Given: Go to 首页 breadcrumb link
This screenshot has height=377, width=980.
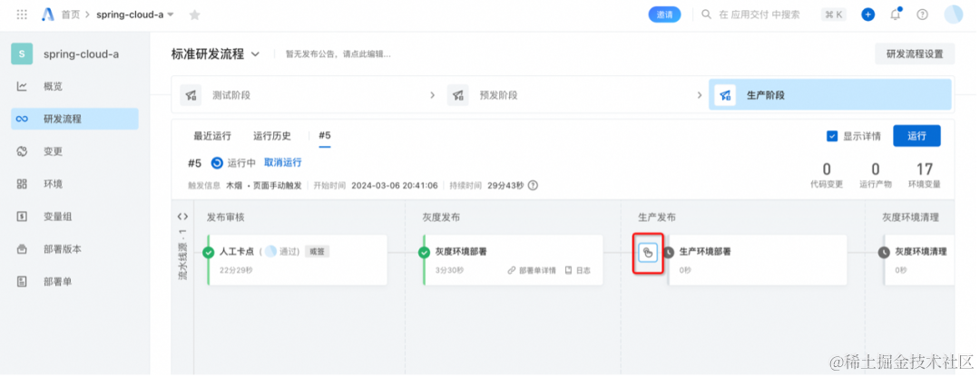Looking at the screenshot, I should point(71,14).
